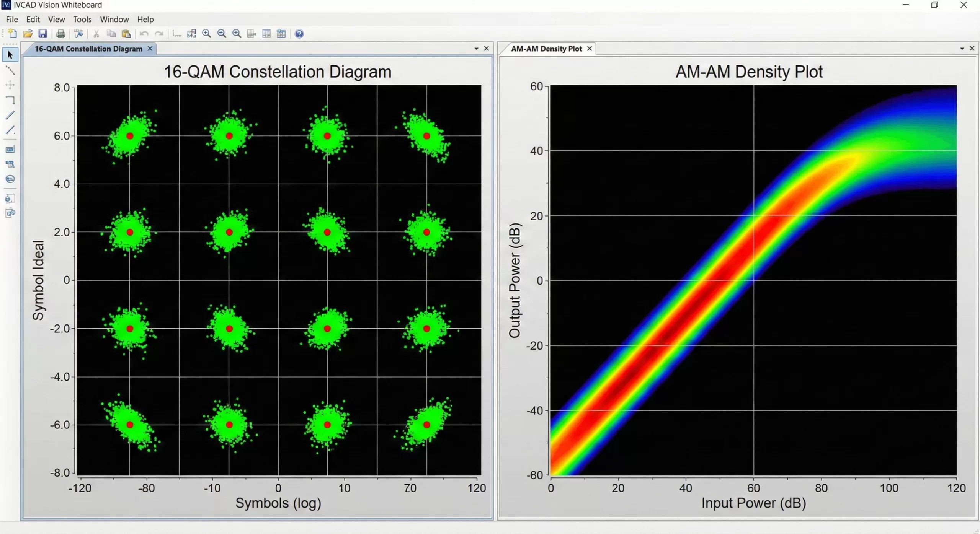The height and width of the screenshot is (534, 980).
Task: Click the Print icon in the toolbar
Action: [x=61, y=34]
